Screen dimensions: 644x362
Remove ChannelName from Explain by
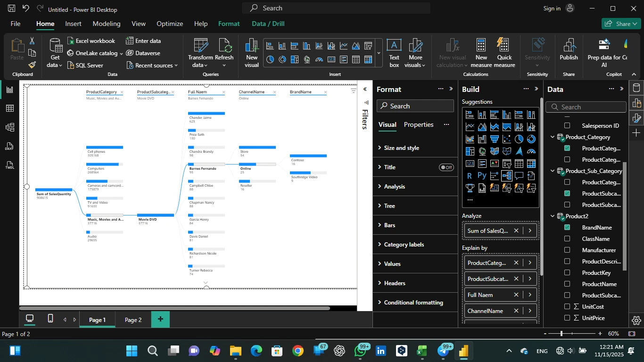tap(516, 311)
